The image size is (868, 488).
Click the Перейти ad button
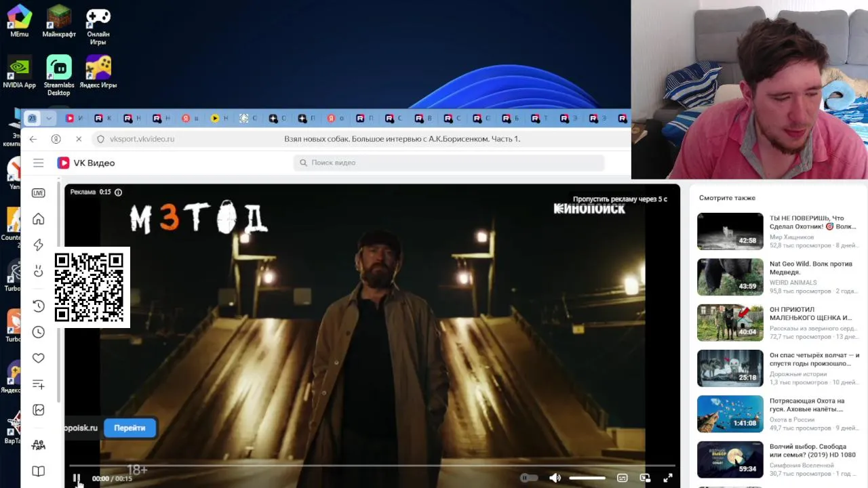(130, 428)
